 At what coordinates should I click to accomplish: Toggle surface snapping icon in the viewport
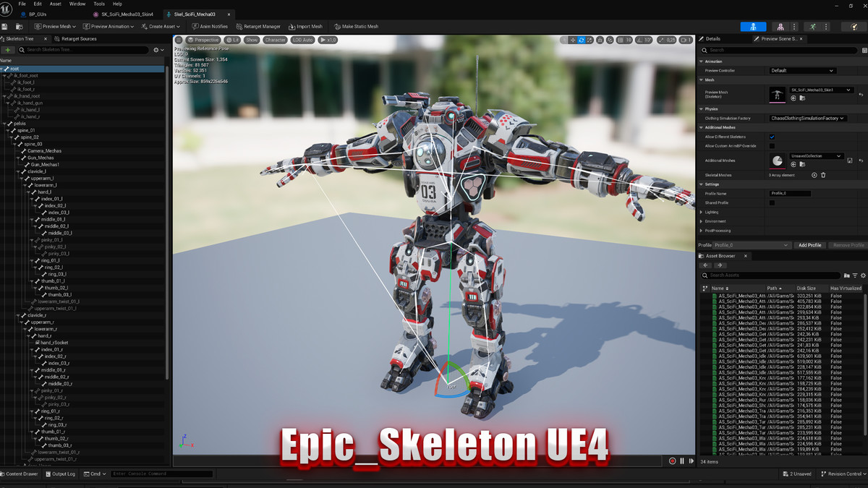tap(608, 40)
